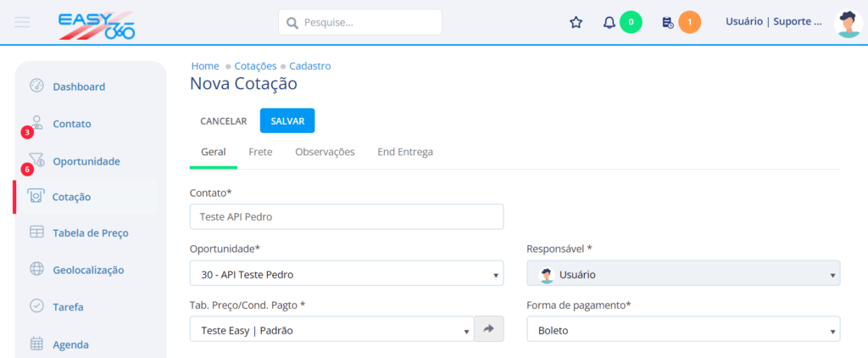Click the Agenda calendar icon
868x358 pixels.
pyautogui.click(x=36, y=344)
